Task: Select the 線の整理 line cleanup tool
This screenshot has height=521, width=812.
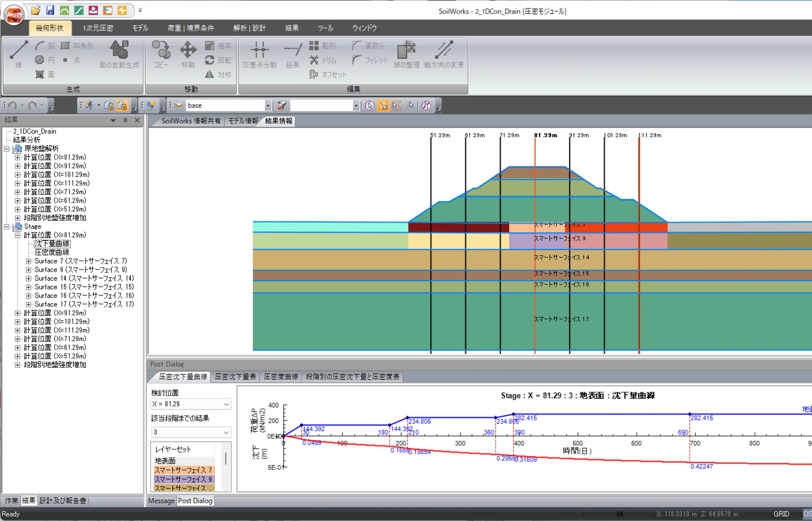Action: 406,54
